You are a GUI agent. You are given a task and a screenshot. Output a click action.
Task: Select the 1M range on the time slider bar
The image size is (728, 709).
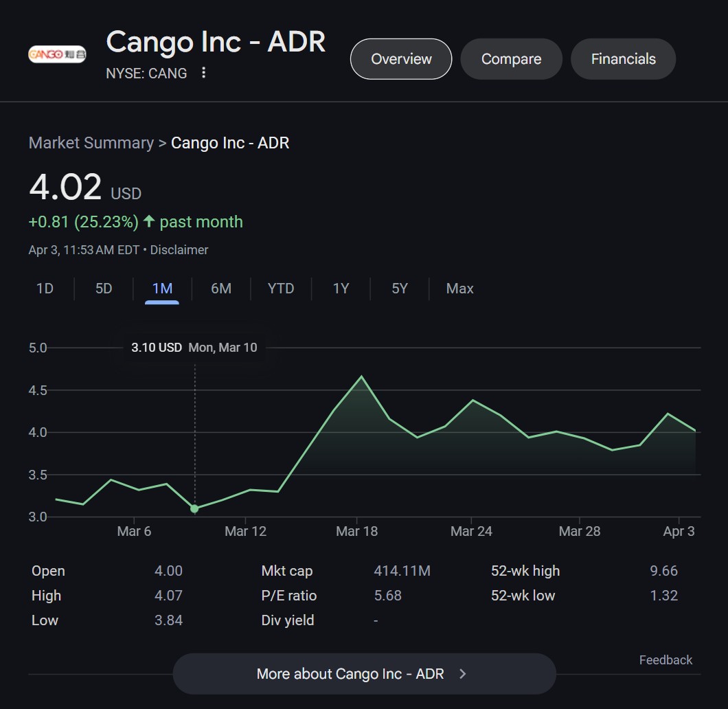(161, 289)
